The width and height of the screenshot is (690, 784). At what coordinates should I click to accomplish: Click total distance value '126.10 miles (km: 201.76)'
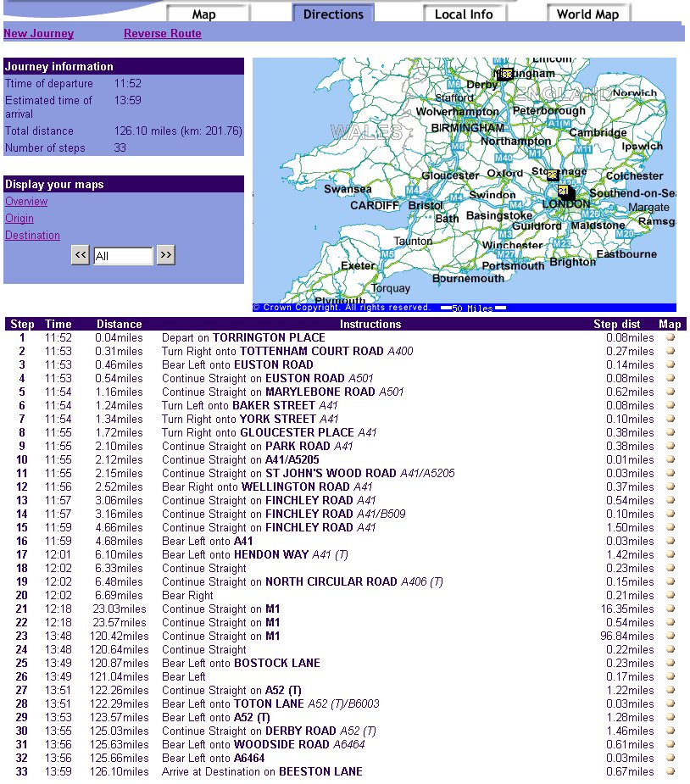(x=178, y=131)
